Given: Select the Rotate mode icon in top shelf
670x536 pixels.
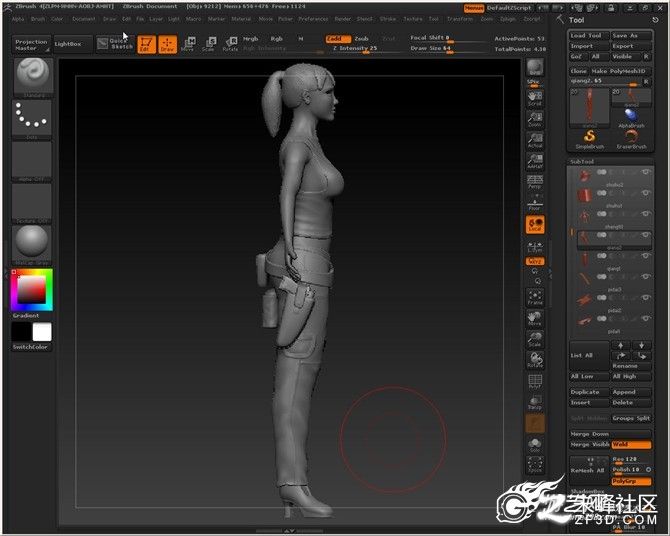Looking at the screenshot, I should point(231,44).
